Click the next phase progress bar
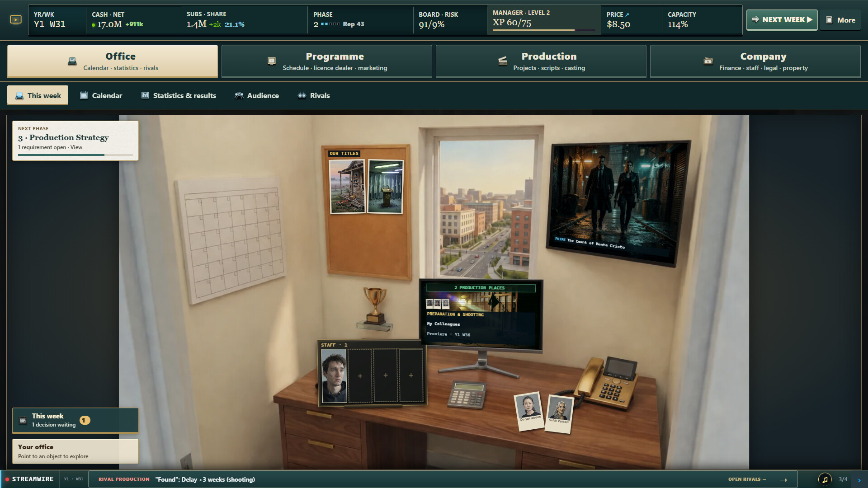 tap(75, 155)
